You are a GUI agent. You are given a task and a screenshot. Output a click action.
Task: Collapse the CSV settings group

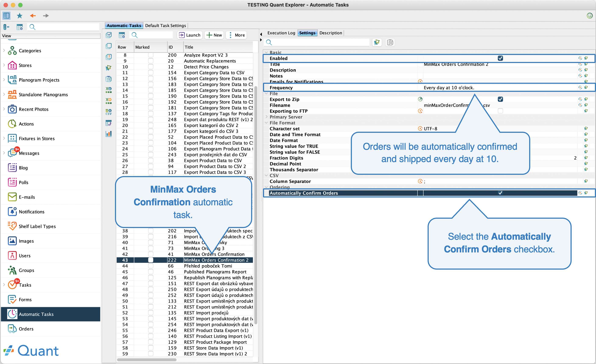click(266, 175)
